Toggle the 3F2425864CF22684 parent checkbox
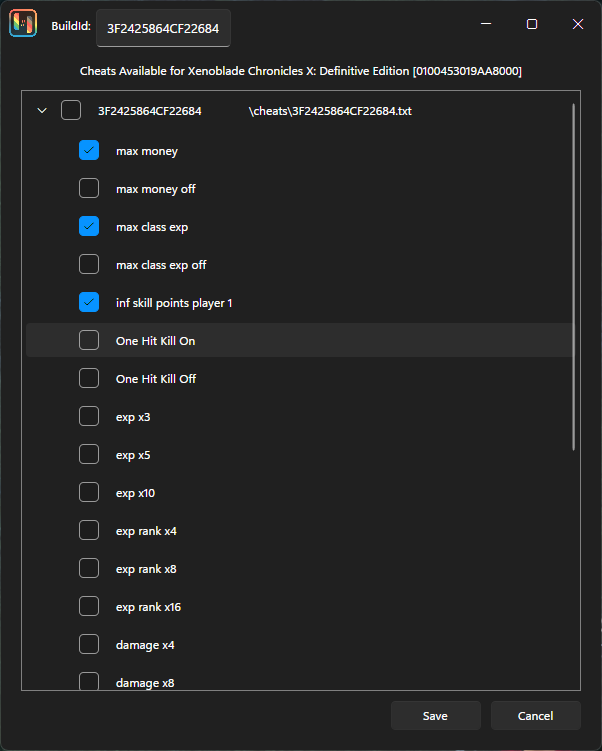This screenshot has width=602, height=751. pos(71,110)
